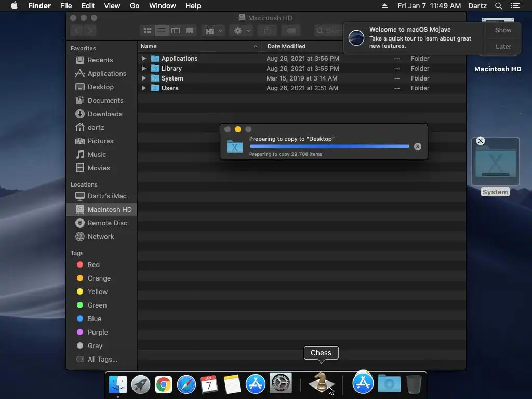Expand the Applications folder disclosure triangle
532x399 pixels.
pyautogui.click(x=144, y=58)
